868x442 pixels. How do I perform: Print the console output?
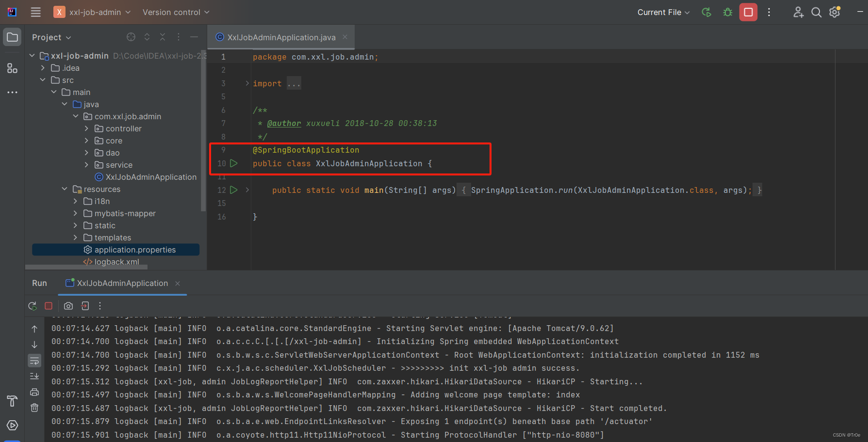34,392
